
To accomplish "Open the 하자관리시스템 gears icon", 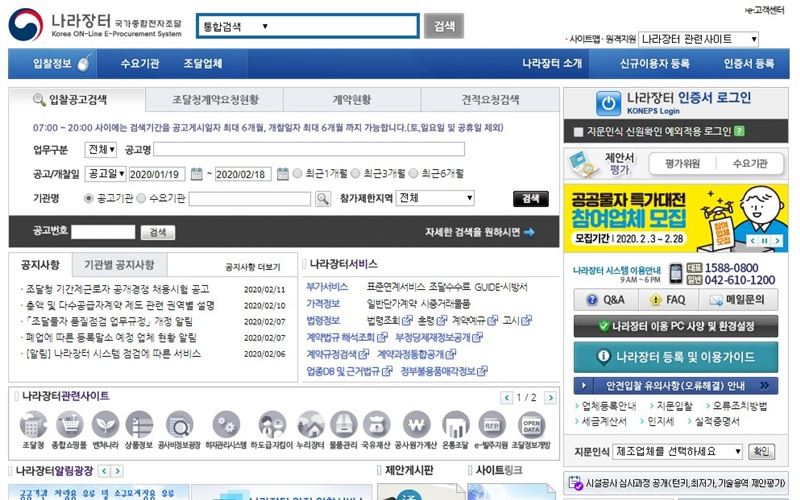I will coord(226,424).
